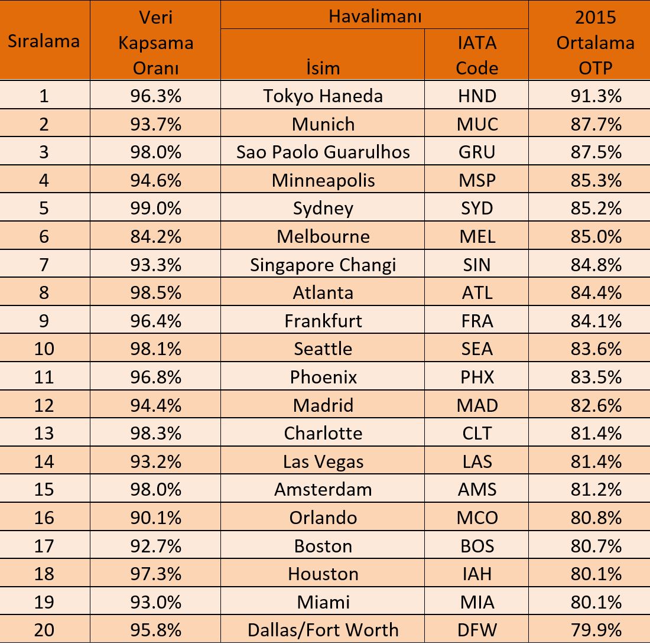Select the Las Vegas cell

pos(323,461)
